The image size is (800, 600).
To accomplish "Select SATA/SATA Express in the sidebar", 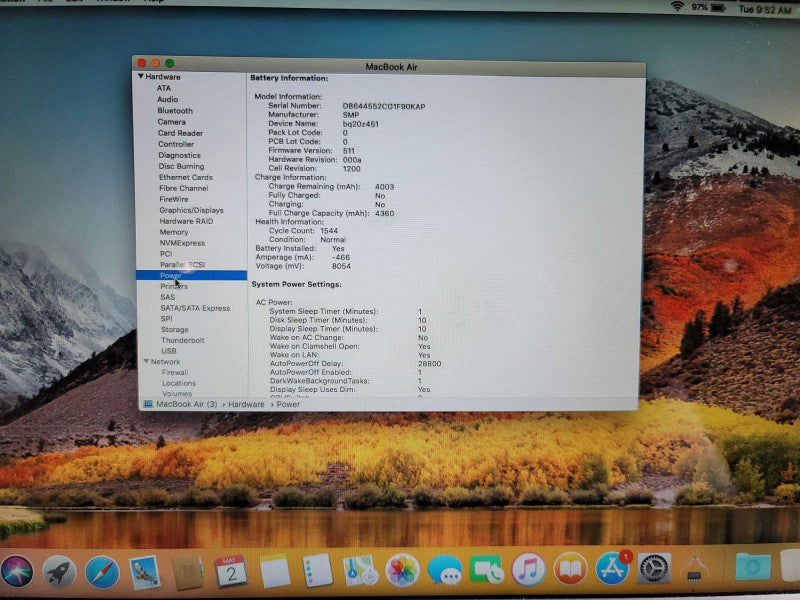I will point(195,308).
